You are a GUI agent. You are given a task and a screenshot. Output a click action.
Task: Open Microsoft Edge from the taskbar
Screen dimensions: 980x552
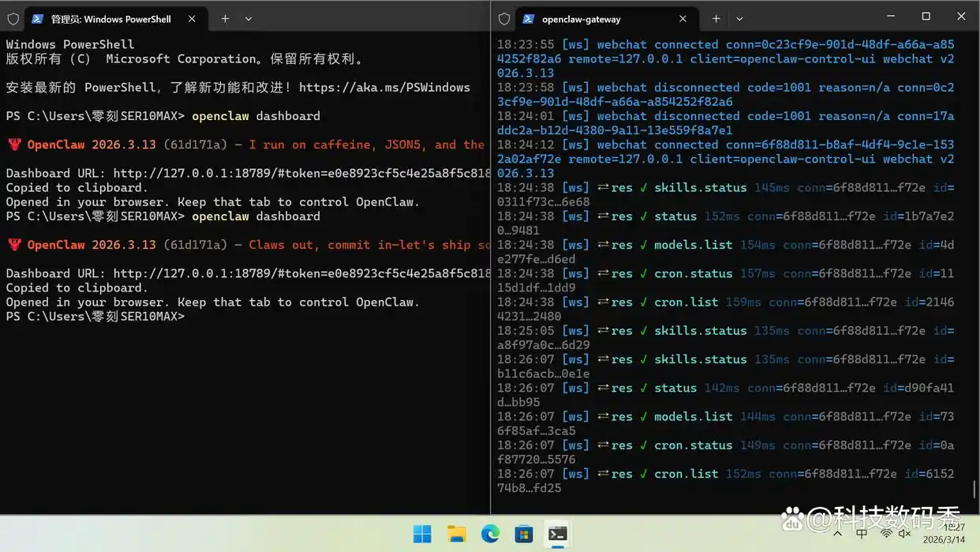click(x=490, y=534)
